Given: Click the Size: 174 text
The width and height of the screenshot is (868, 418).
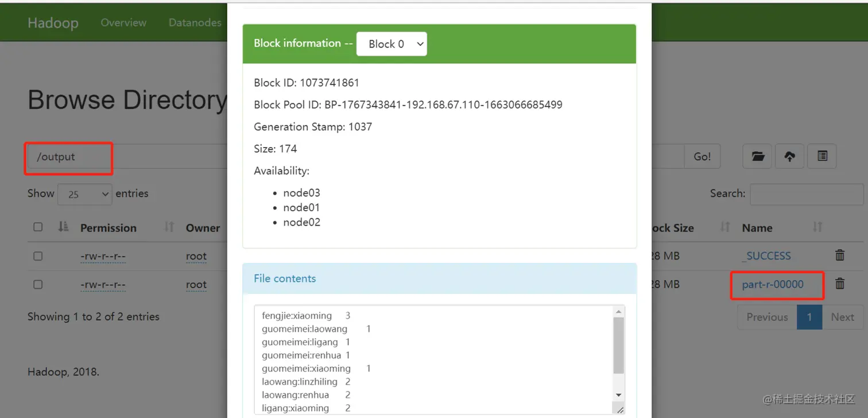Looking at the screenshot, I should pos(276,149).
